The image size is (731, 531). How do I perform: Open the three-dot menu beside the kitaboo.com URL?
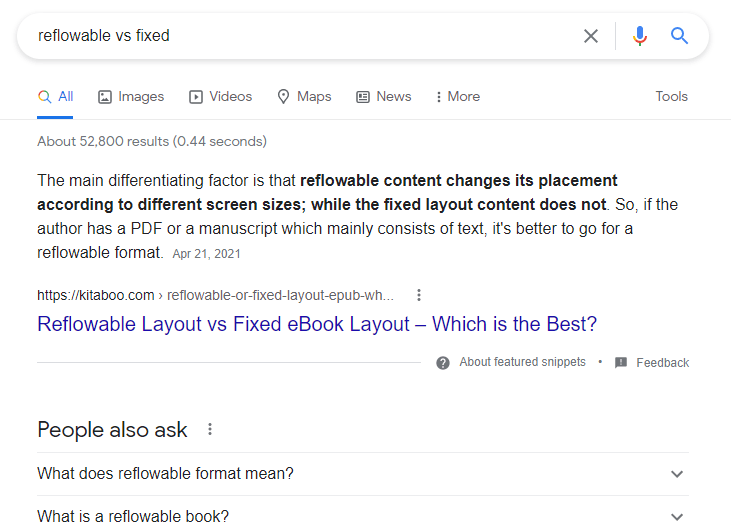(x=419, y=295)
